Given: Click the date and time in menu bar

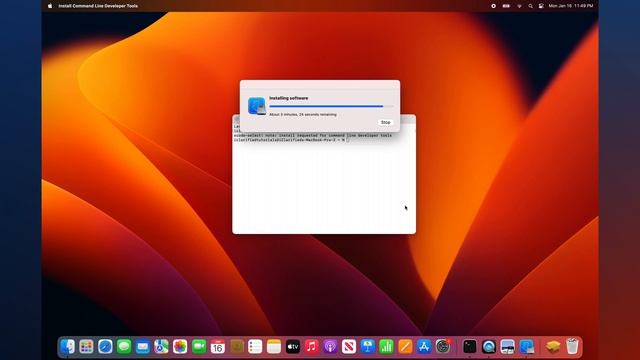Looking at the screenshot, I should pyautogui.click(x=571, y=6).
